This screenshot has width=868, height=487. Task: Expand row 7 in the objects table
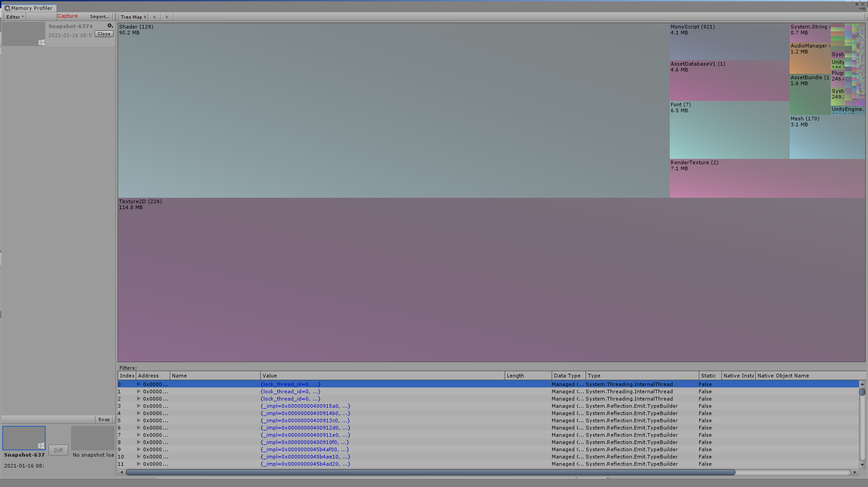(138, 435)
